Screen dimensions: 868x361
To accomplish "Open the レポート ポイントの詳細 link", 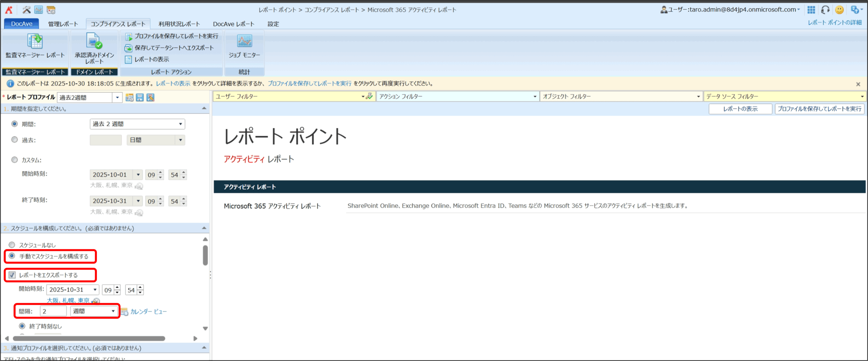I will pos(834,22).
